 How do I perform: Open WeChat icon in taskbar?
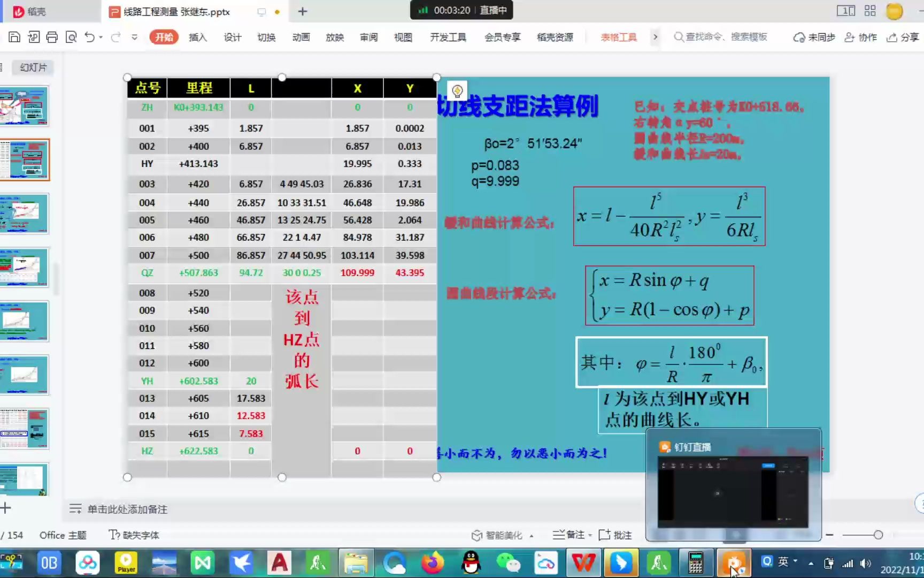(x=508, y=563)
